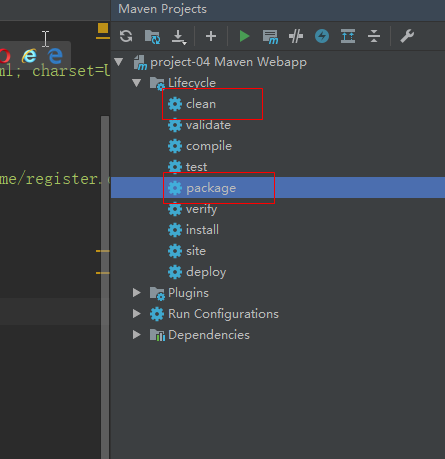Select the install lifecycle goal
This screenshot has width=445, height=459.
click(202, 230)
